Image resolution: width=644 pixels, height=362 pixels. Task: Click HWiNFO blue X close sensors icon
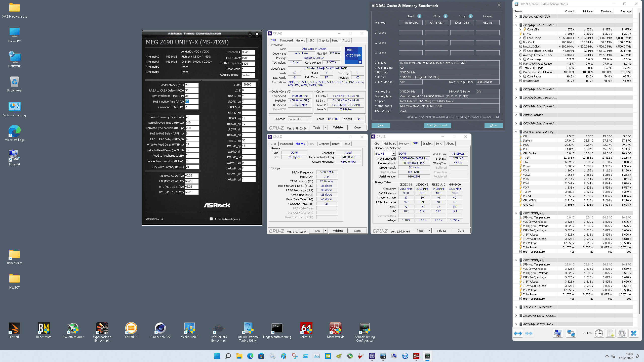tap(633, 333)
